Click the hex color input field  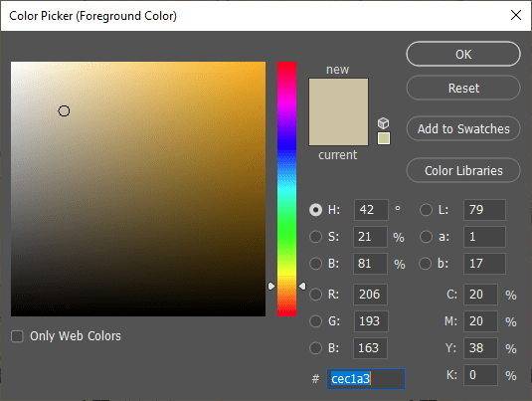click(366, 379)
